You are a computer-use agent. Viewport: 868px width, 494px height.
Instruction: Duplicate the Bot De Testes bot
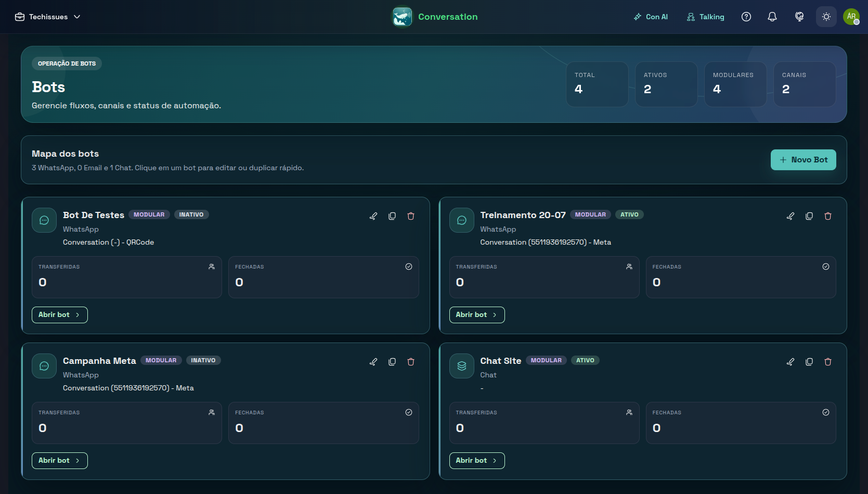click(x=392, y=216)
